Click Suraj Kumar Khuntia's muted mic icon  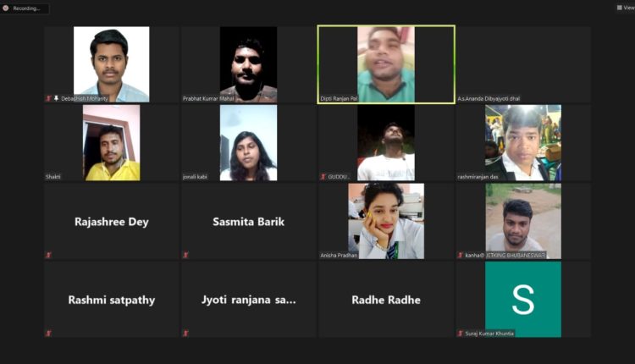click(461, 334)
